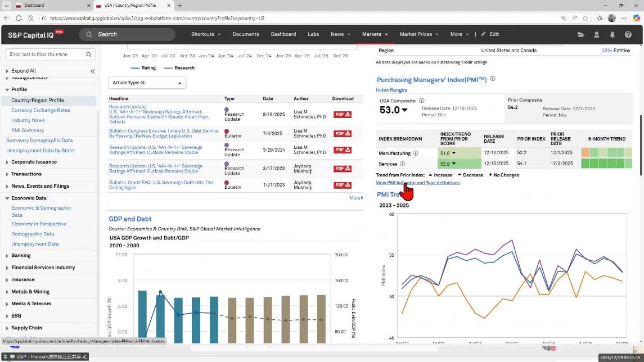Open the Article Type dropdown
The width and height of the screenshot is (644, 362).
[x=147, y=83]
